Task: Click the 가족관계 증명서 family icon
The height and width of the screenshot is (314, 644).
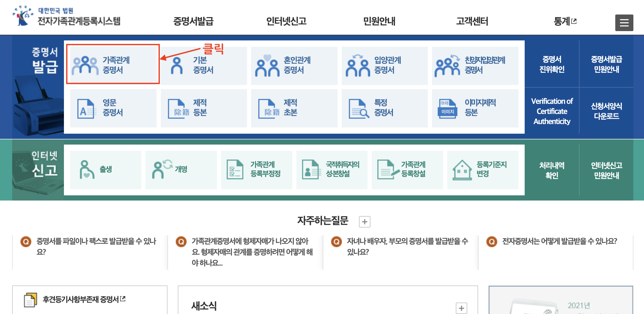Action: click(85, 66)
